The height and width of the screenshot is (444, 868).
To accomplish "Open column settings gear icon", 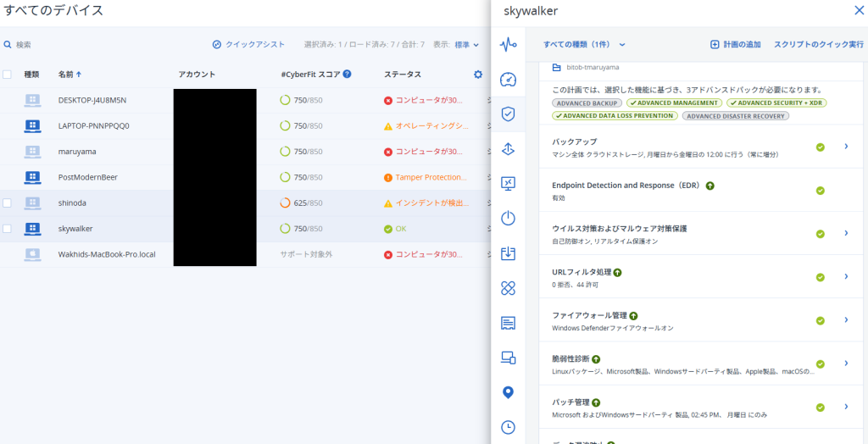I will click(478, 75).
